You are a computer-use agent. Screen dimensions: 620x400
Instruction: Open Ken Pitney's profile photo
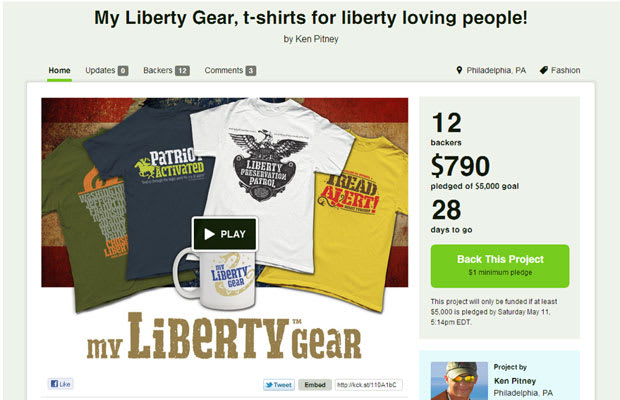click(459, 381)
